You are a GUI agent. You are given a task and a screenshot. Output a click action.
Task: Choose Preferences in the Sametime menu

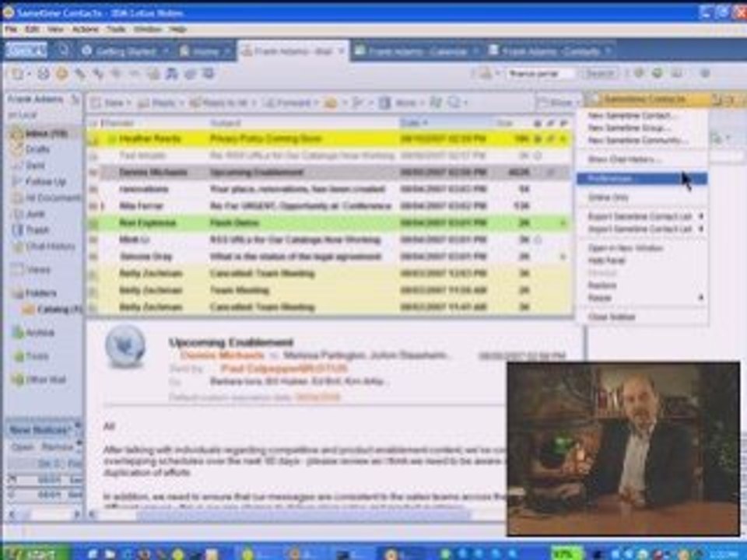(x=641, y=179)
